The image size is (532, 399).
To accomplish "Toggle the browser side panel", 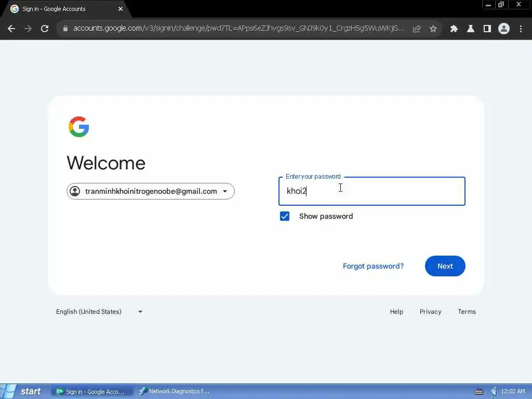I will [x=487, y=29].
